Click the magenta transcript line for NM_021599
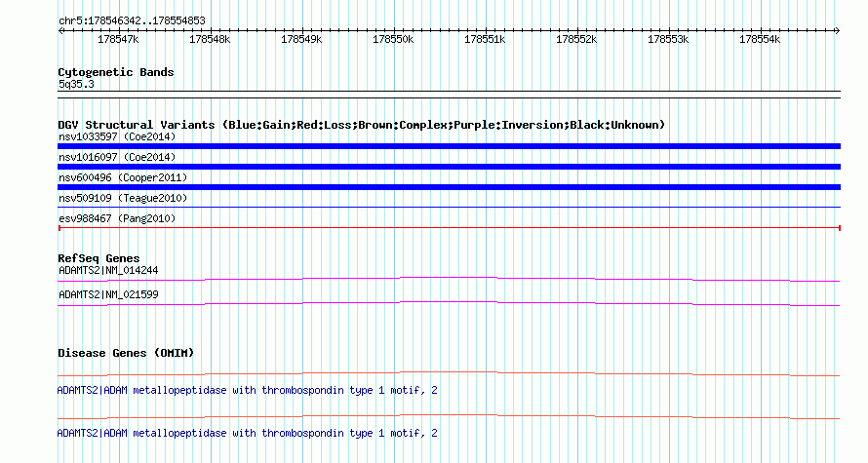Screen dimensions: 868x463 (449, 304)
